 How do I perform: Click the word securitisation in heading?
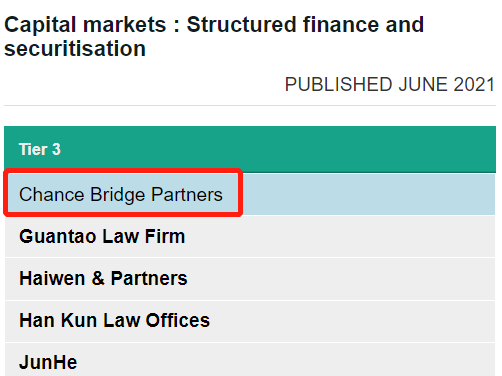click(75, 49)
